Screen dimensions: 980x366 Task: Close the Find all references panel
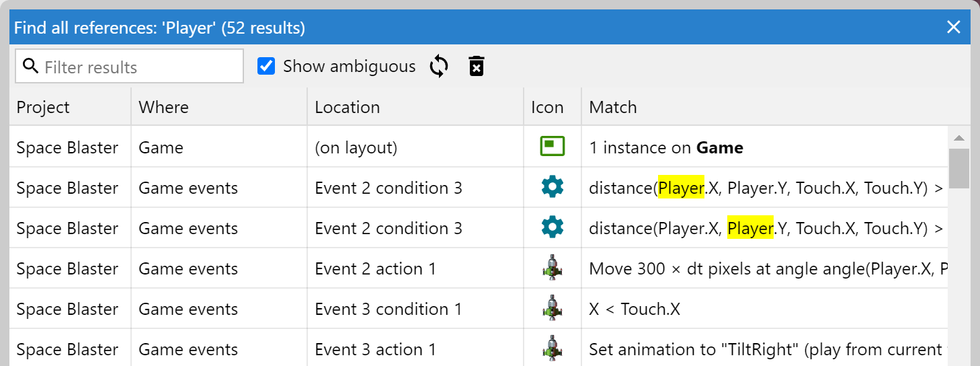(953, 27)
